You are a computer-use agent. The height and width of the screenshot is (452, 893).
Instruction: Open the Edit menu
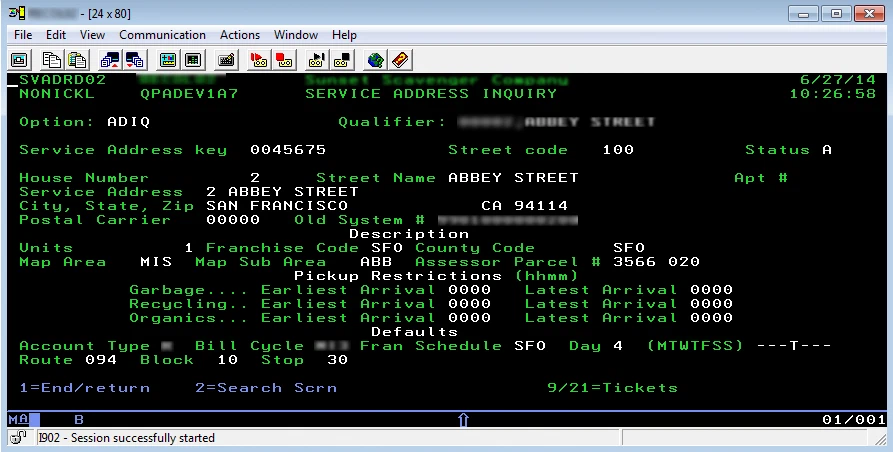tap(56, 35)
